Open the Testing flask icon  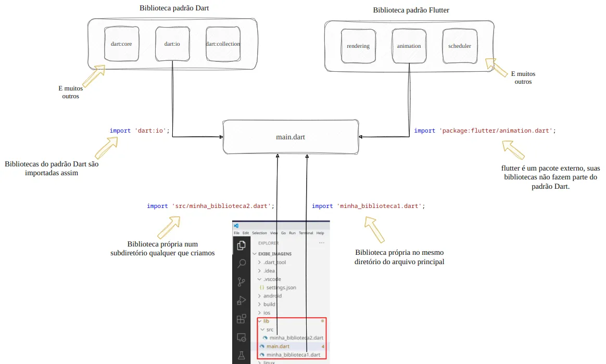point(242,356)
